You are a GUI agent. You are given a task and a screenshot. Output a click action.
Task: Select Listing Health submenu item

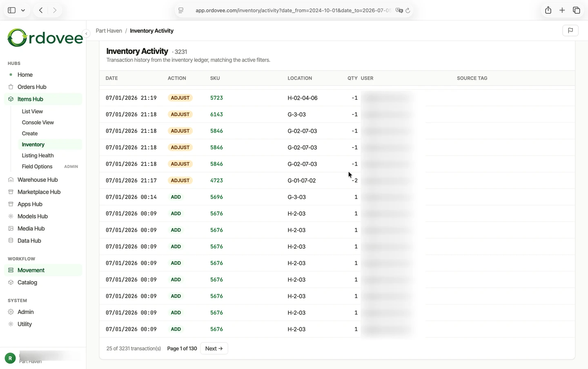click(38, 156)
